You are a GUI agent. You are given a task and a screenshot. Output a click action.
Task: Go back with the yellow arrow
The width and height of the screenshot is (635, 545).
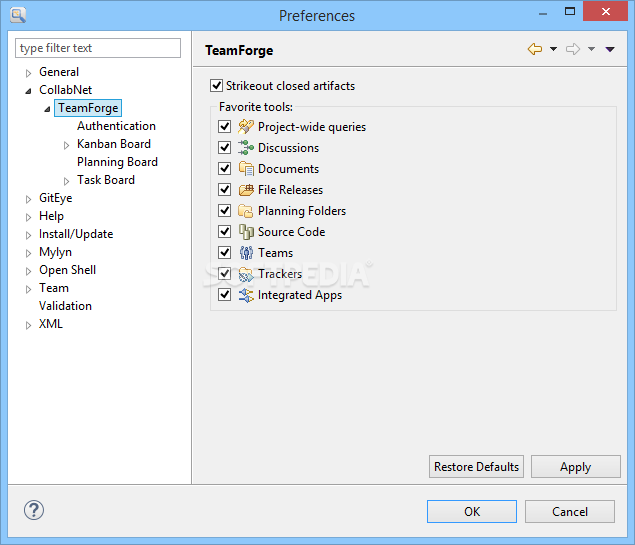(535, 49)
